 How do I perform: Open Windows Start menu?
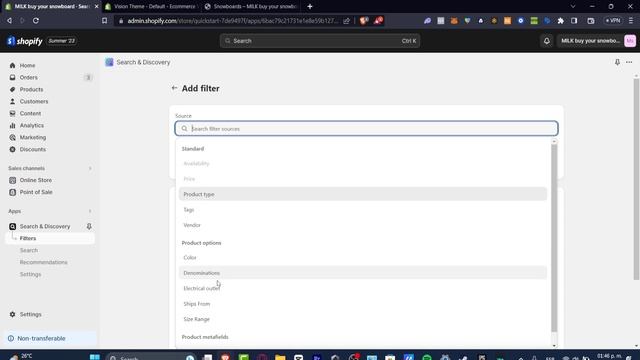(95, 357)
